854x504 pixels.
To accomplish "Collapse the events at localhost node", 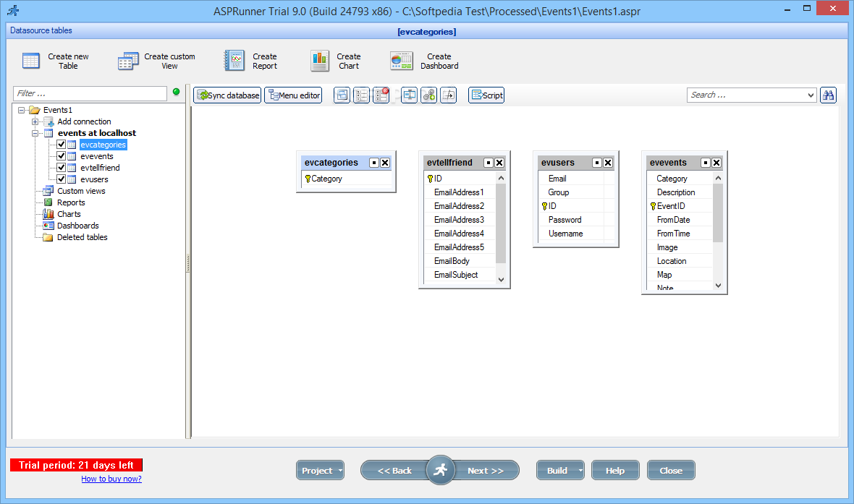I will coord(35,133).
